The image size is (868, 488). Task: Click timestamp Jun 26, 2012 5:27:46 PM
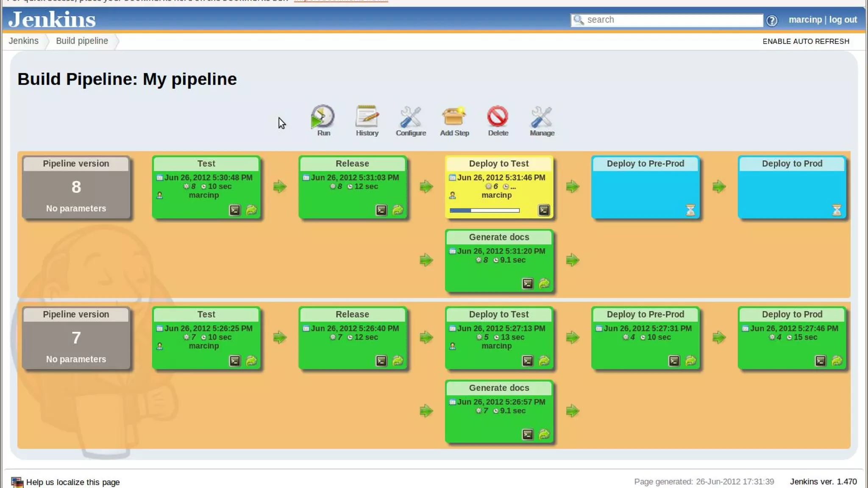[x=794, y=328]
